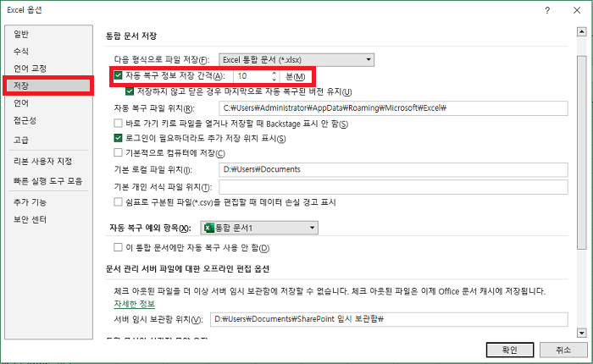Click the 자동 복구 파일 위치 path field

coord(393,108)
